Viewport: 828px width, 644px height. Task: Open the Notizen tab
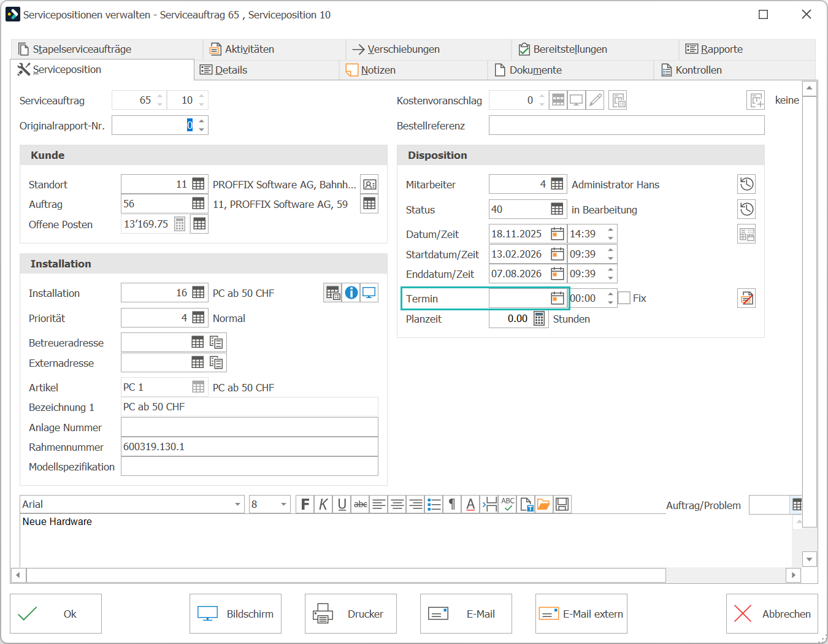click(x=413, y=70)
